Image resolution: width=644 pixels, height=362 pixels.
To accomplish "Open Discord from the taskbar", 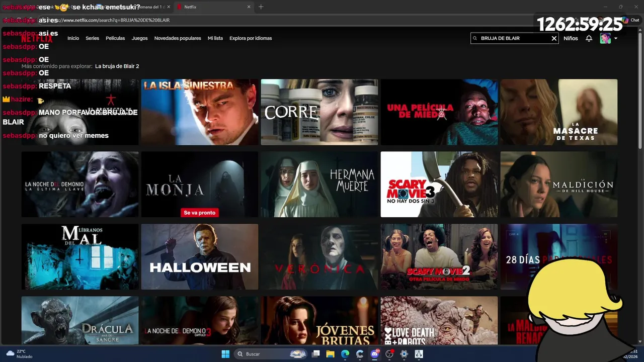I will coord(374,354).
